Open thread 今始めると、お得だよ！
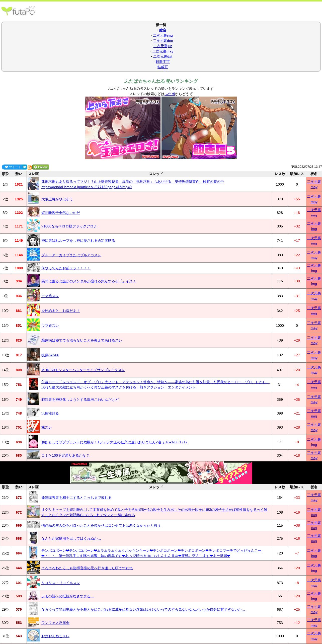Viewport: 322px width, 644px height. pos(60,311)
